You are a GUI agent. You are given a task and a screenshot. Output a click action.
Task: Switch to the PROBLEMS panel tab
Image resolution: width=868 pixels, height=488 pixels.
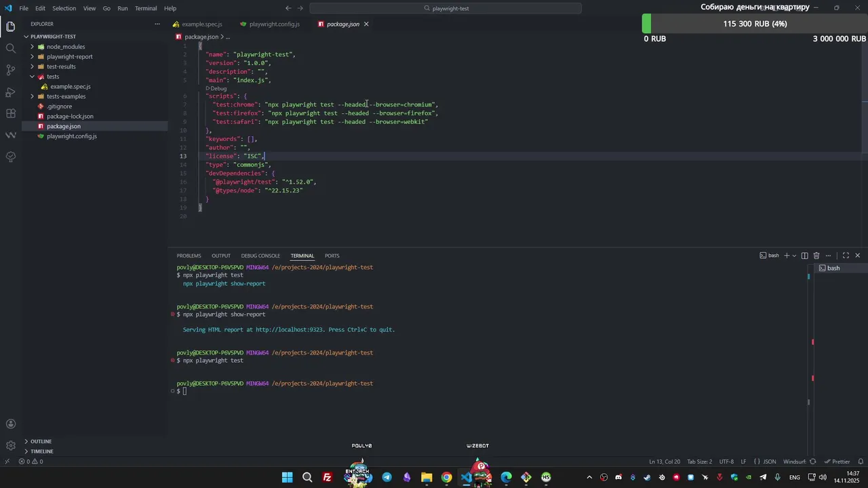pyautogui.click(x=189, y=256)
